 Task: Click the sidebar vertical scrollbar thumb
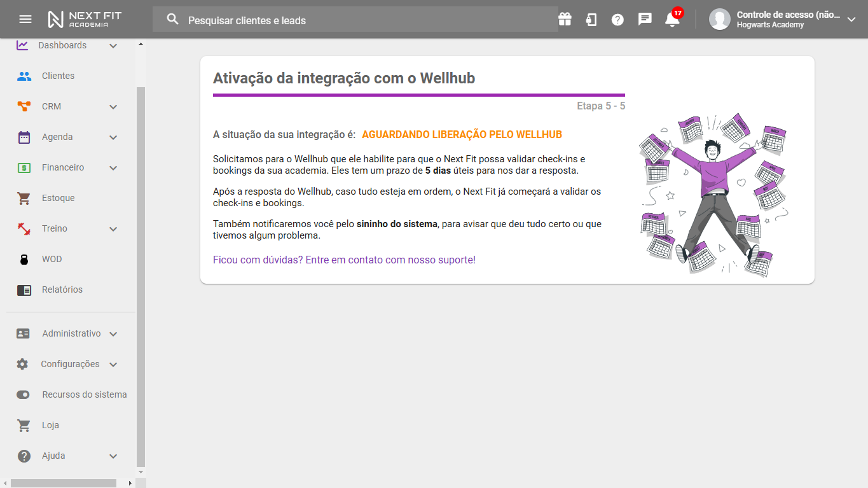pos(141,277)
